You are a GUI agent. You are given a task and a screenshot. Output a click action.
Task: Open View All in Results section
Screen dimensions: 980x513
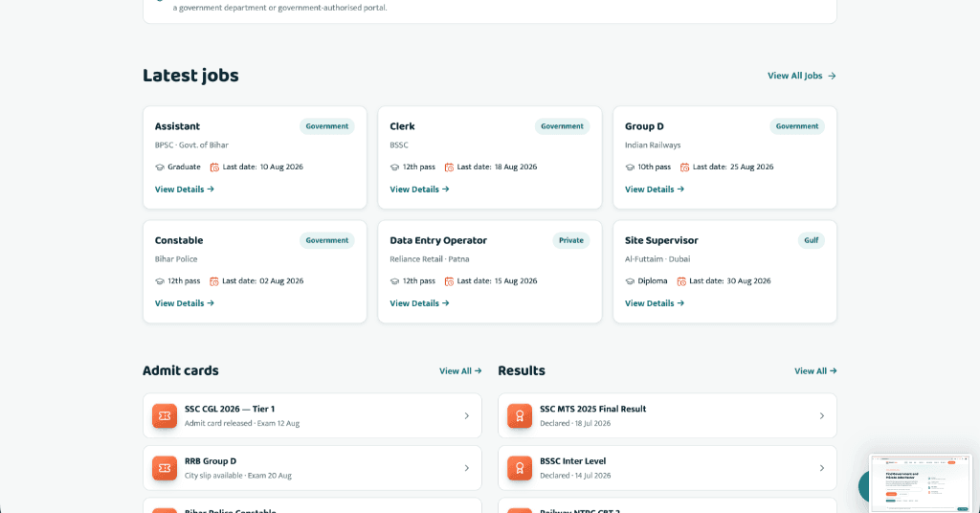[x=815, y=371]
